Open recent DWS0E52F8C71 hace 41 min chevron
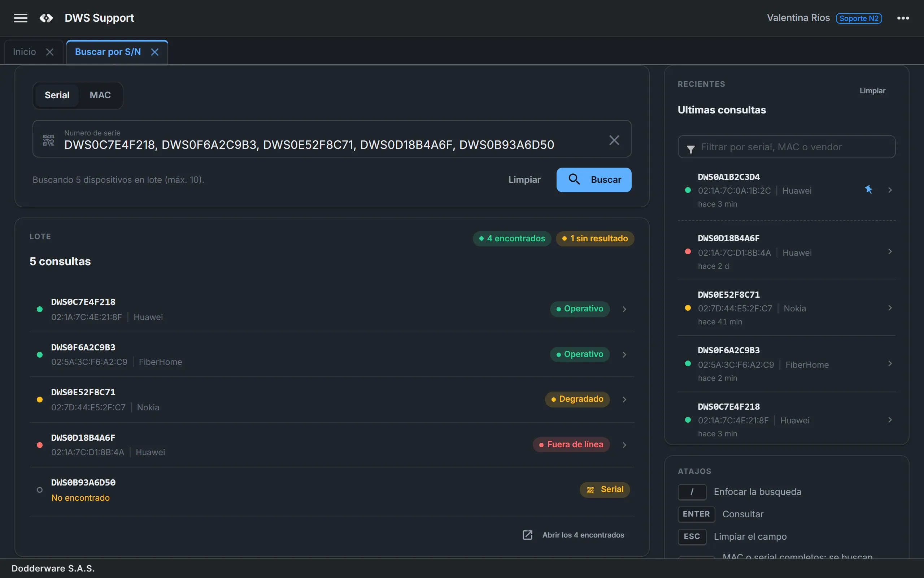924x578 pixels. [x=890, y=308]
